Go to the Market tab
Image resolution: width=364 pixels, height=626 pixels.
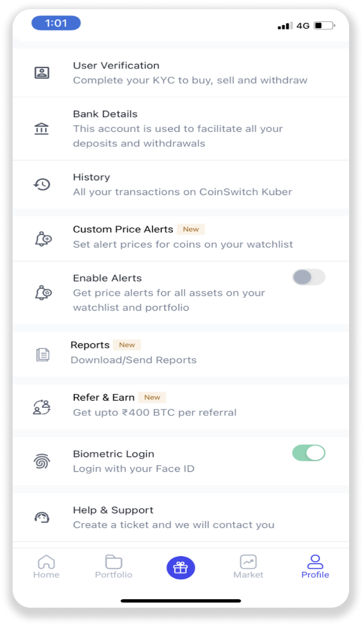click(248, 567)
